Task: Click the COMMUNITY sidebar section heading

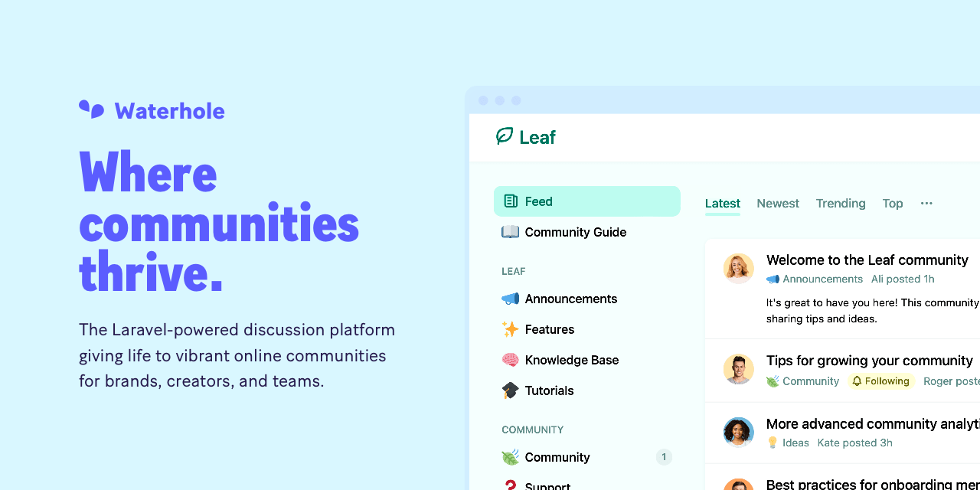Action: [533, 430]
